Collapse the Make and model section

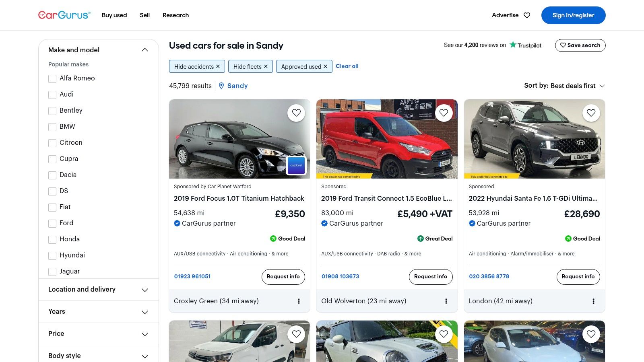pos(145,50)
